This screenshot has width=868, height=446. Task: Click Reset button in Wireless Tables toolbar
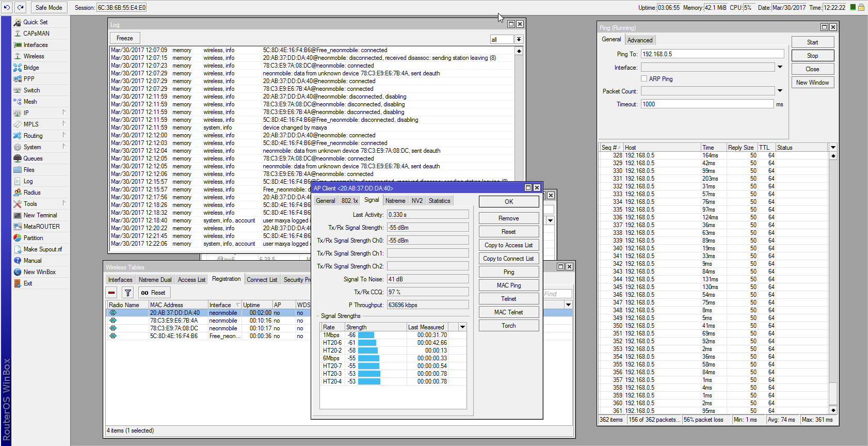coord(153,293)
